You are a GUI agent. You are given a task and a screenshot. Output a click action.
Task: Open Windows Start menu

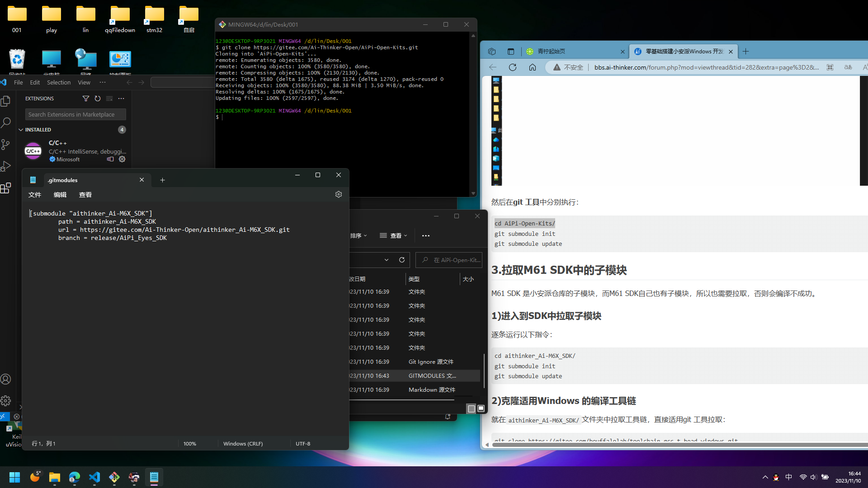point(14,477)
